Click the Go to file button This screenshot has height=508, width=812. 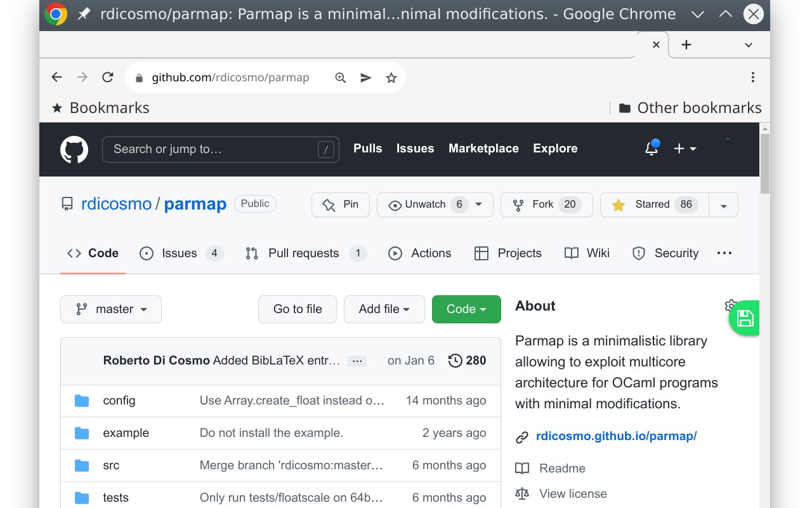298,309
